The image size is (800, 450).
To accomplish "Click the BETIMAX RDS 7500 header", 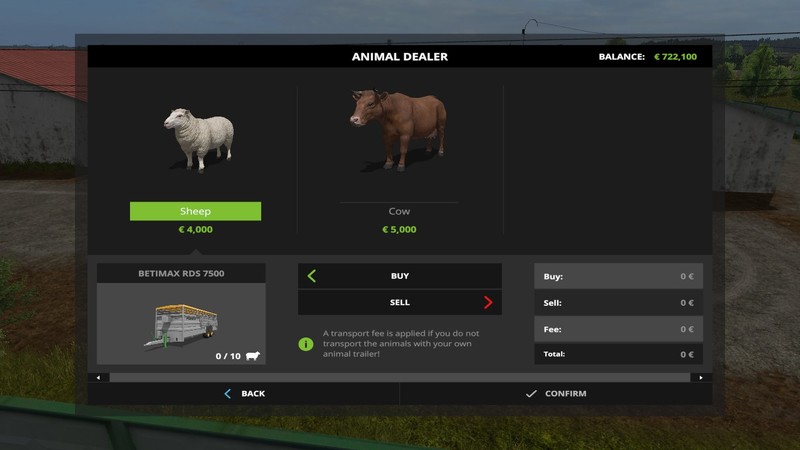I will coord(181,273).
